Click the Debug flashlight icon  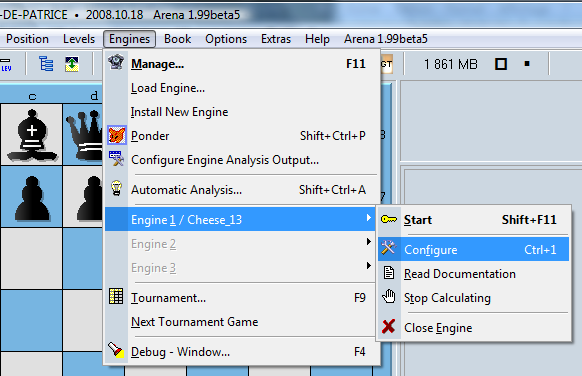point(116,350)
